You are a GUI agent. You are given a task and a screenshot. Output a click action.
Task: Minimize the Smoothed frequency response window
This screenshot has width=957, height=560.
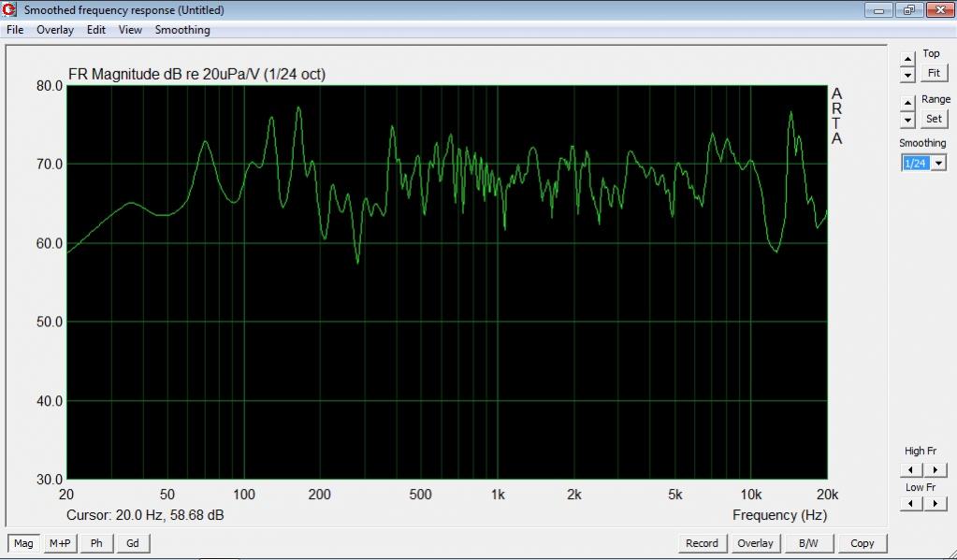(x=878, y=9)
